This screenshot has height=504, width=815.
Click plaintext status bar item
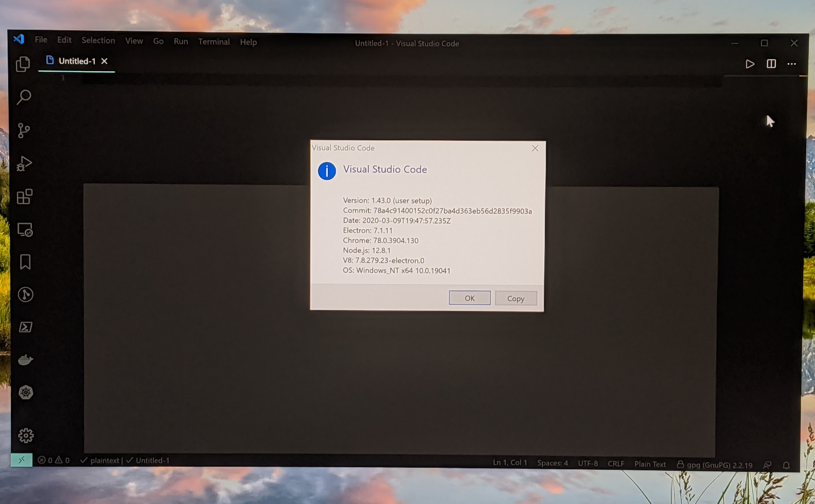click(100, 460)
